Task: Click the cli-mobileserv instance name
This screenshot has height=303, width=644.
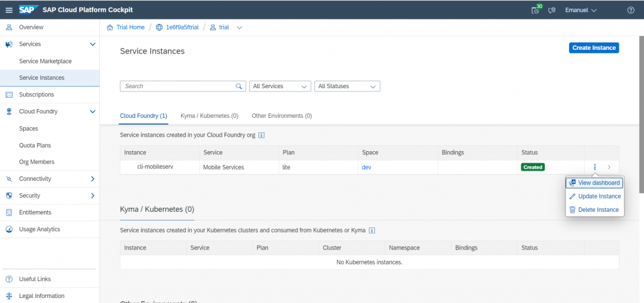Action: (x=155, y=167)
